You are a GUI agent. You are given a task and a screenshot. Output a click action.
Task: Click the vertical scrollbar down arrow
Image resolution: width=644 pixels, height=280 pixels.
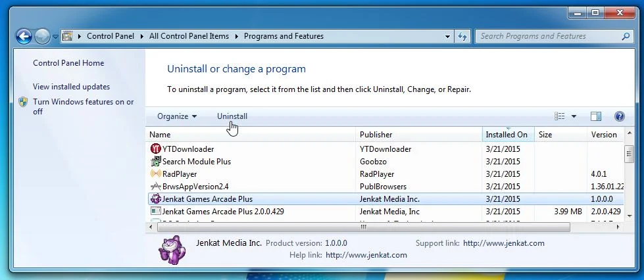pyautogui.click(x=629, y=216)
